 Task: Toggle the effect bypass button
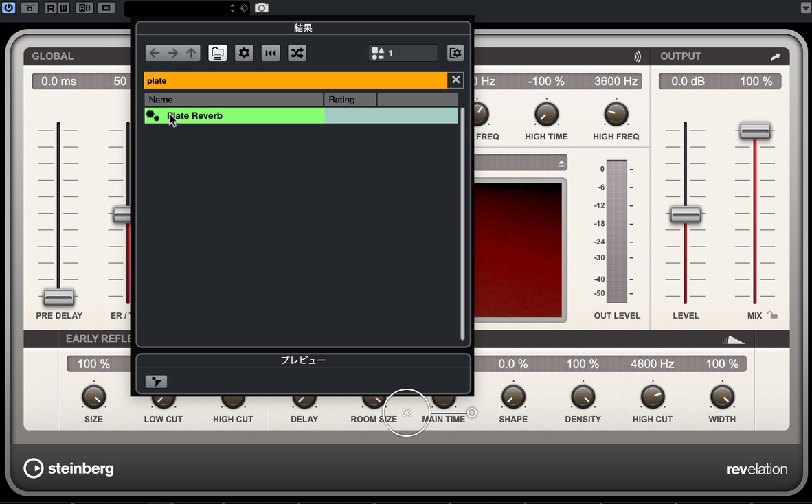[30, 8]
